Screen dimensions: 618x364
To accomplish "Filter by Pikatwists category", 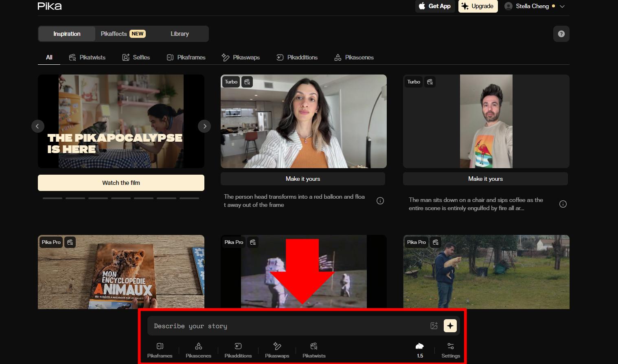I will [x=87, y=57].
